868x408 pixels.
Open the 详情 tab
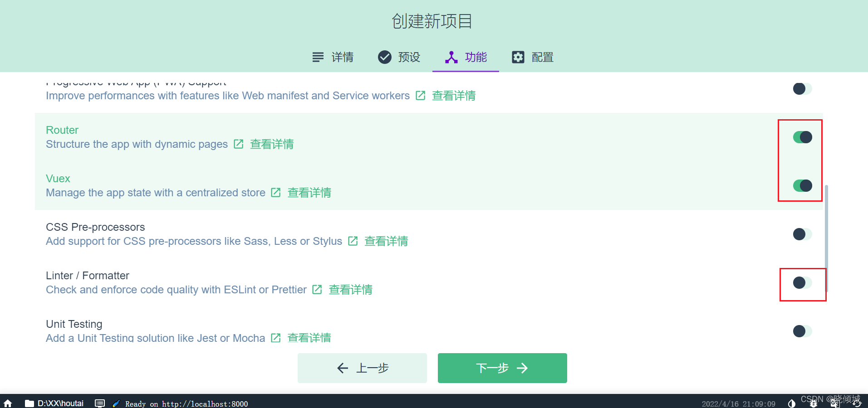click(333, 57)
